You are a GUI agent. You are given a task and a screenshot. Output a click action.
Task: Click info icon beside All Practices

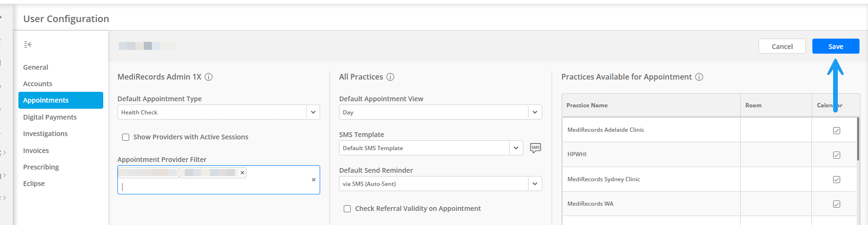pos(390,77)
